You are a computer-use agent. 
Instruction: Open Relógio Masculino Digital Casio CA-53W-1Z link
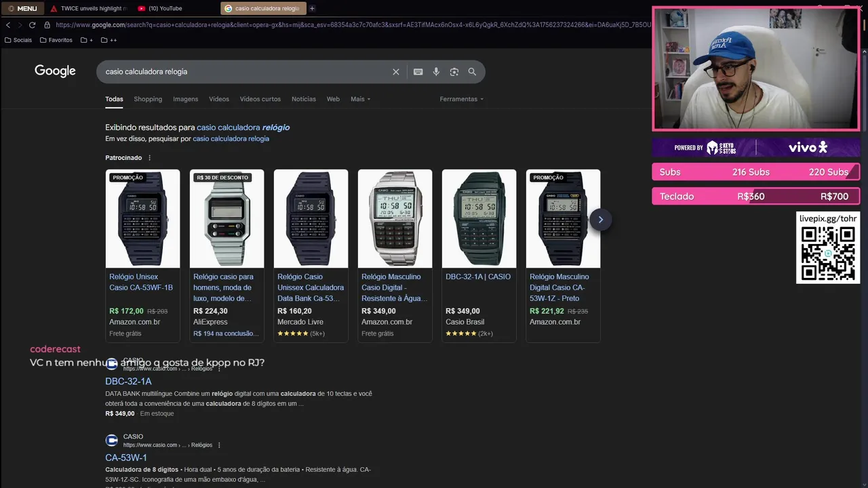click(559, 287)
